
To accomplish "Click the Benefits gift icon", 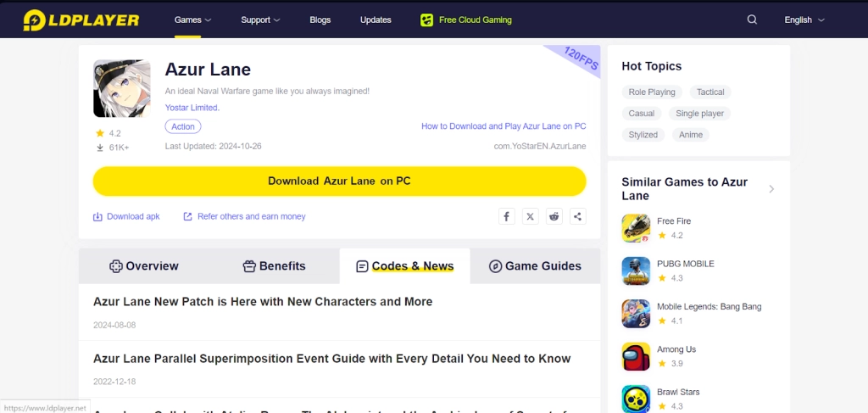I will point(249,266).
